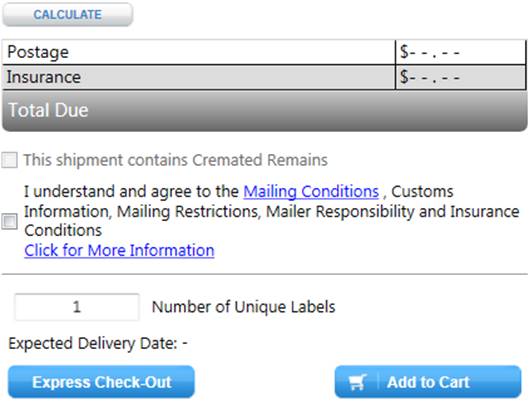The height and width of the screenshot is (404, 529).
Task: Click the Postage amount cell
Action: coord(461,52)
